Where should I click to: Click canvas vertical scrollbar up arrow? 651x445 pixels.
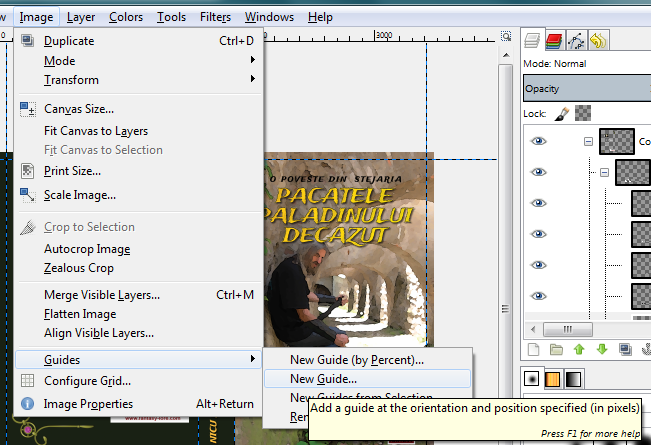click(506, 55)
